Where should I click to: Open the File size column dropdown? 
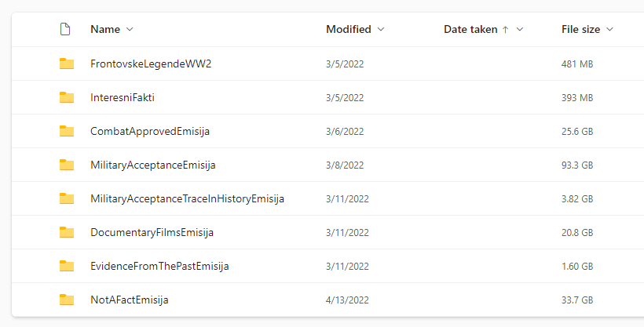609,30
